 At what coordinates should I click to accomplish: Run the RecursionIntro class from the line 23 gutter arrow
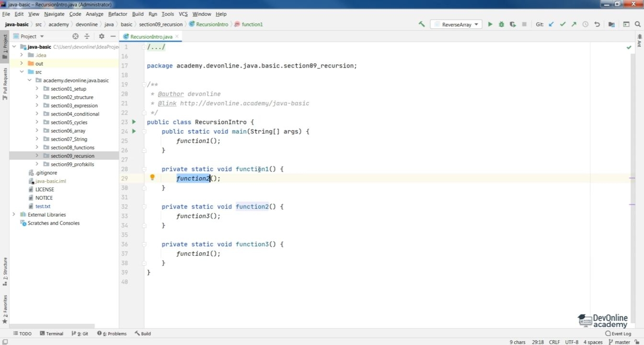point(134,122)
